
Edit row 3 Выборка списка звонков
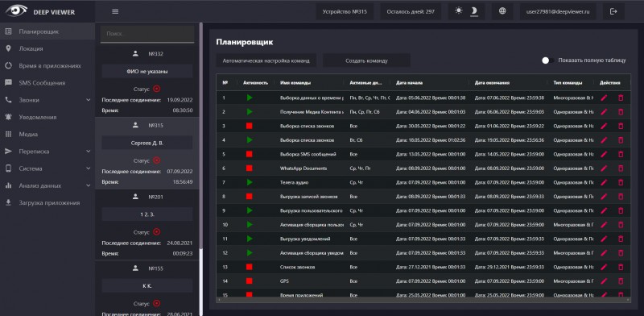click(x=604, y=126)
